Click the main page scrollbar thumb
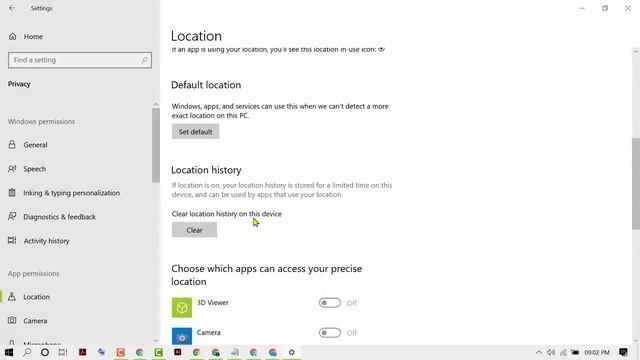This screenshot has width=640, height=360. click(x=636, y=184)
